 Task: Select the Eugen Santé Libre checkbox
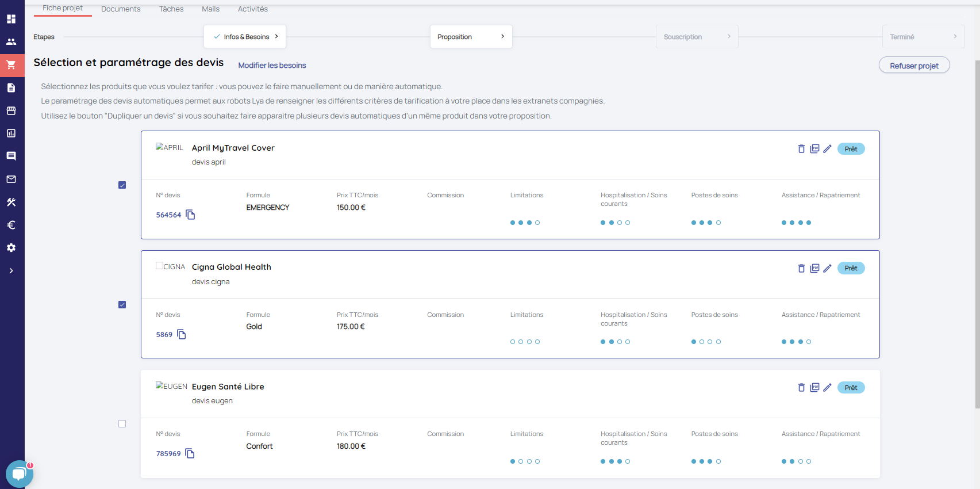click(x=122, y=424)
